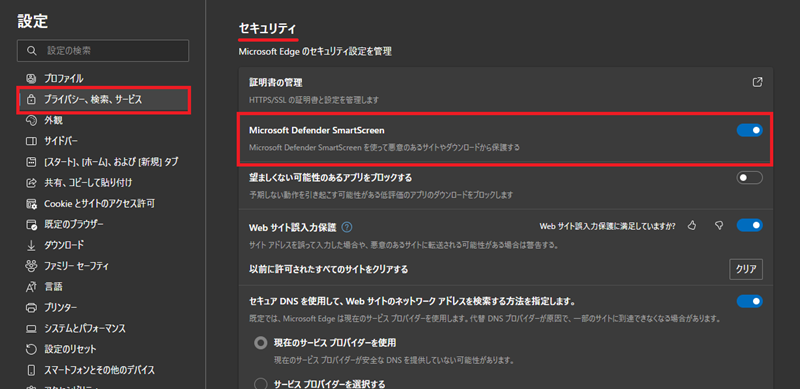Open 証明書の管理 via external link icon

point(758,82)
